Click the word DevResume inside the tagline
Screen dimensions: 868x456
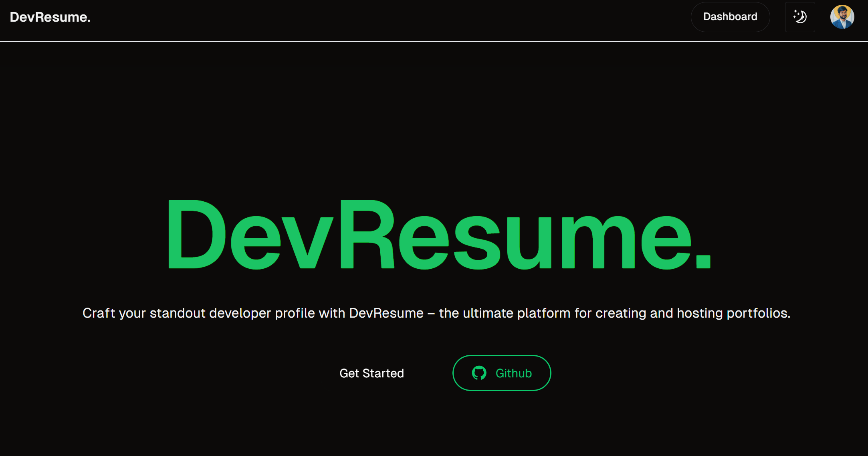click(x=386, y=313)
